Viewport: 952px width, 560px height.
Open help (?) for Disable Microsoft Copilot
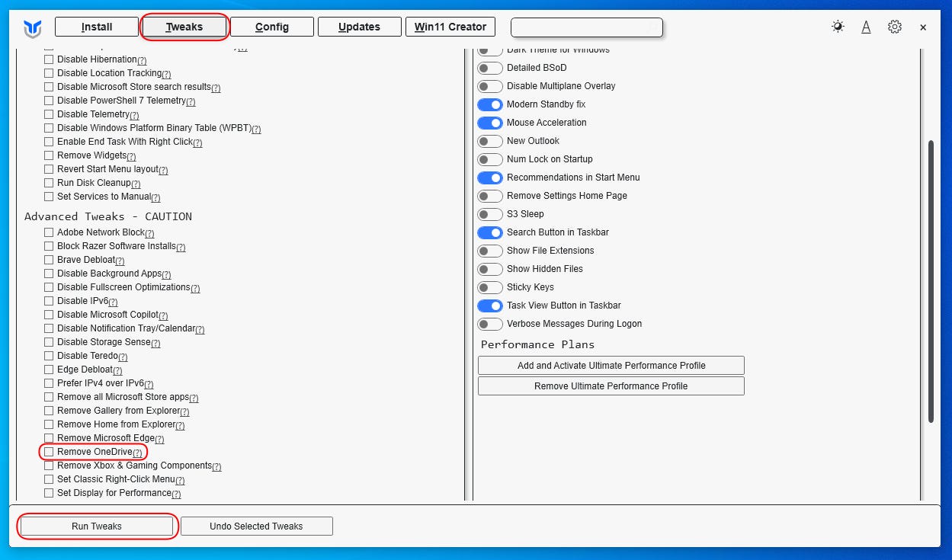pyautogui.click(x=163, y=315)
